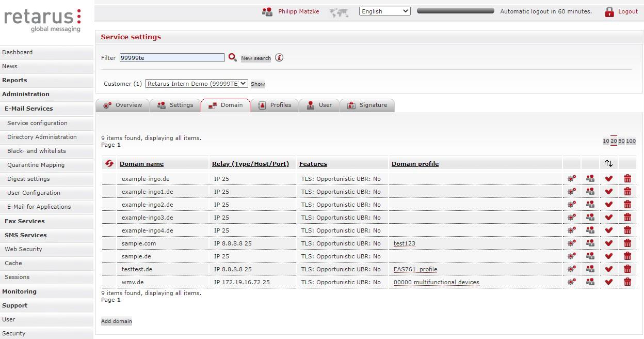Click the users icon for testtest.de row
Screen dimensions: 644x339
click(x=590, y=269)
